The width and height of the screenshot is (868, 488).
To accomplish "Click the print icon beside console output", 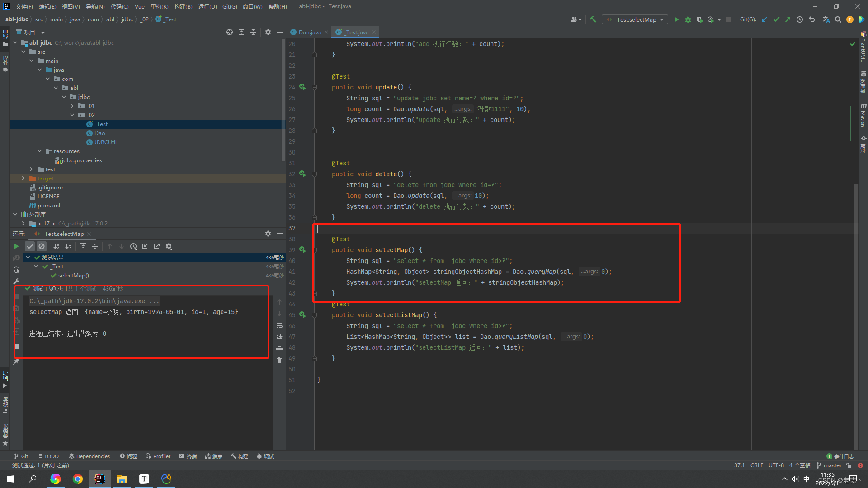I will tap(279, 349).
